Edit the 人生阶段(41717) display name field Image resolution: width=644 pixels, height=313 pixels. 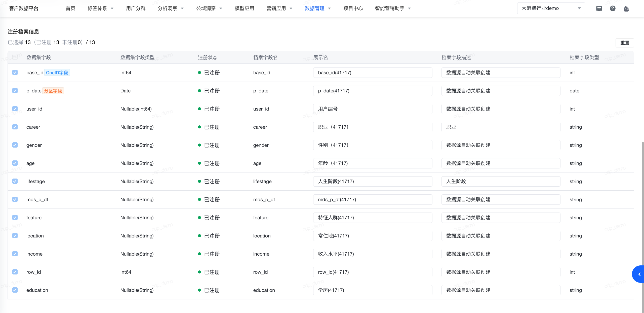(x=373, y=181)
